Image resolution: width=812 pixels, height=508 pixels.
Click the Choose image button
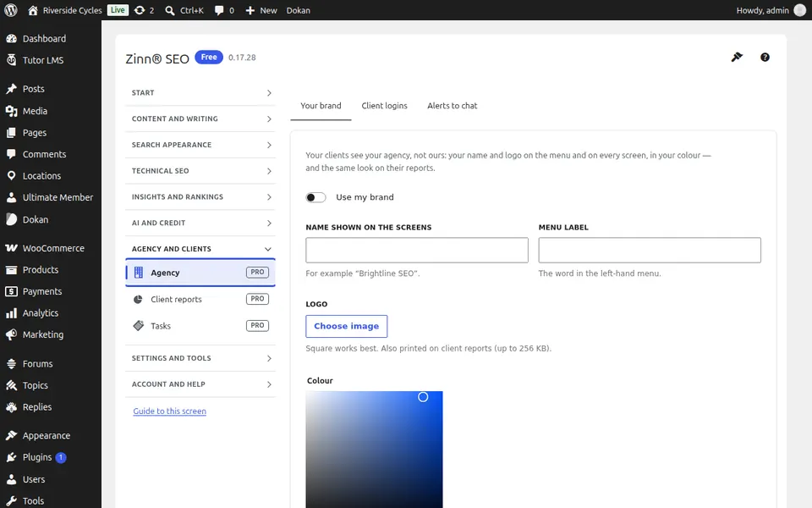[347, 326]
